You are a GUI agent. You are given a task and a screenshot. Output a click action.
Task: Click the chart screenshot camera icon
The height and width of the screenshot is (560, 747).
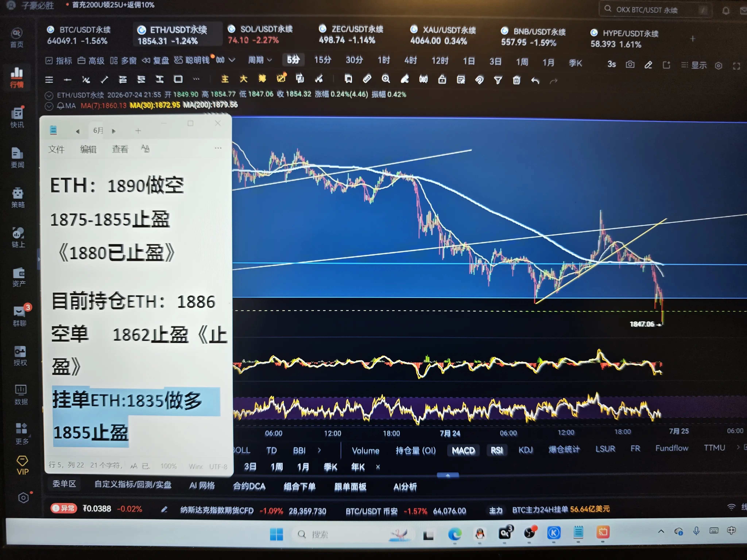tap(630, 64)
